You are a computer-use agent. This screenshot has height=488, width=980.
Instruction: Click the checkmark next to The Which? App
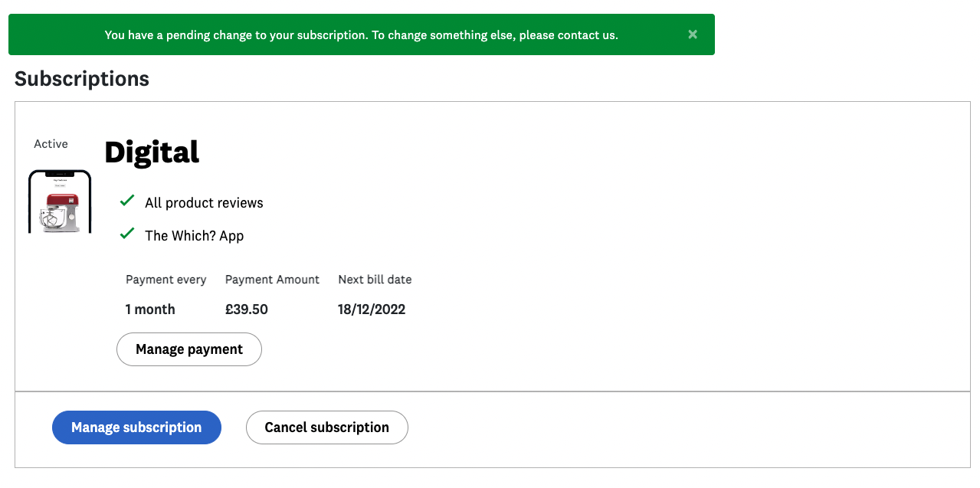126,233
